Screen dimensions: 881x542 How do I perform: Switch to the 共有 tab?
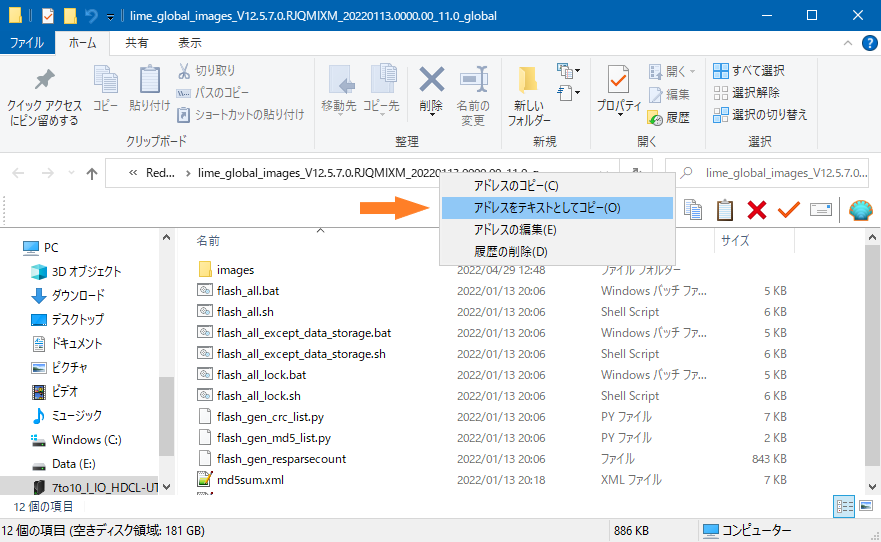[x=137, y=43]
